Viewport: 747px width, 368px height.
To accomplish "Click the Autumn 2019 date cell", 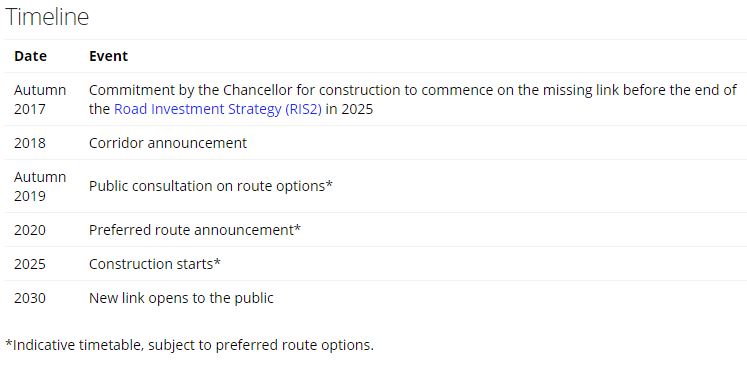I will 40,186.
